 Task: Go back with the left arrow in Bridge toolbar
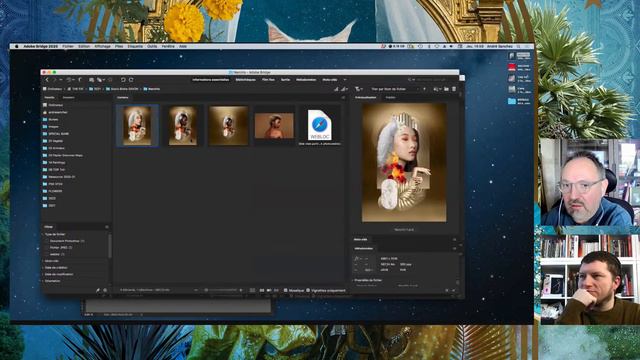47,80
